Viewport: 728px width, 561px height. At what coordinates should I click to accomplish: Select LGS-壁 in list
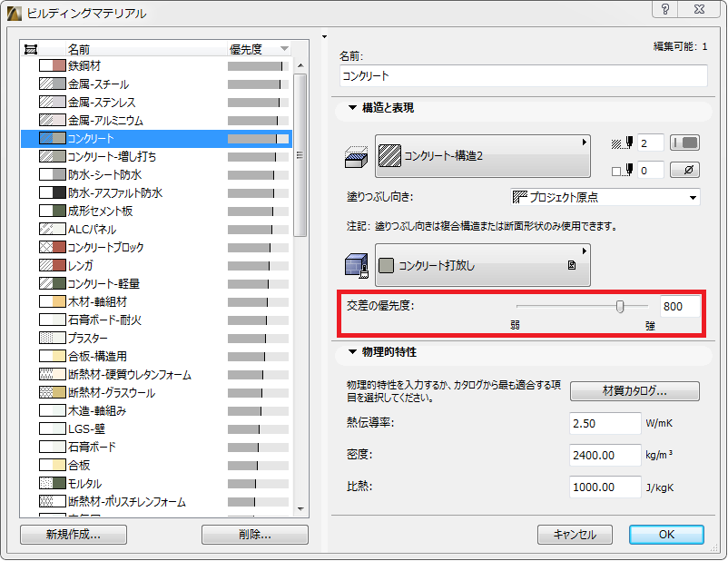point(156,428)
